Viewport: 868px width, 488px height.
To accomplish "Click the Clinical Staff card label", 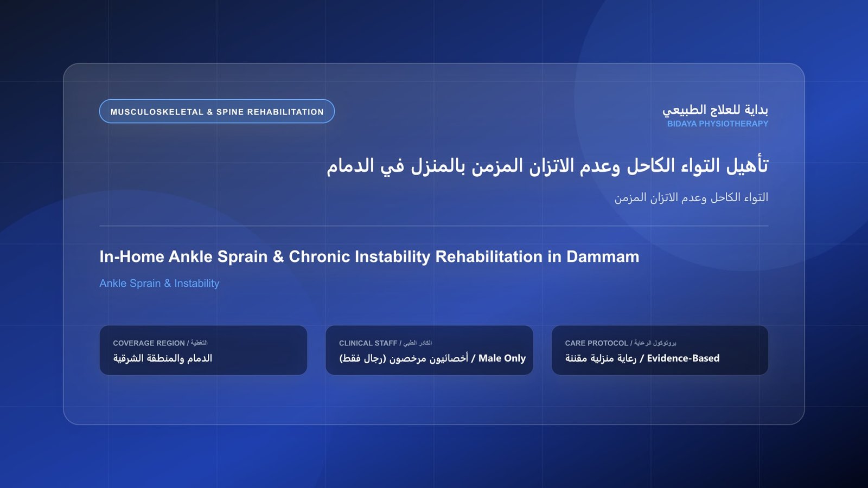I will coord(385,343).
